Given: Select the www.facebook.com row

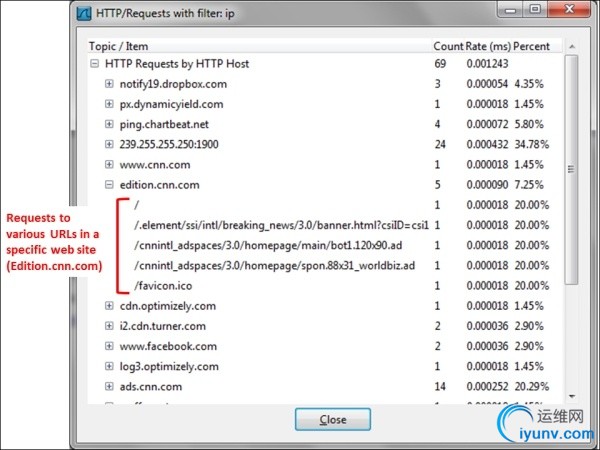Looking at the screenshot, I should click(x=325, y=346).
